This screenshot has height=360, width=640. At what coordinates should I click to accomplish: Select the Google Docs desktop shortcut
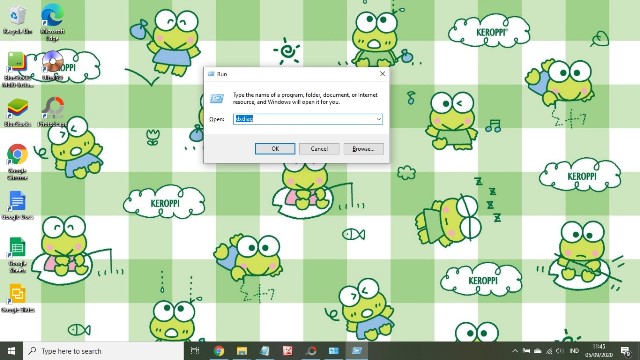coord(17,205)
